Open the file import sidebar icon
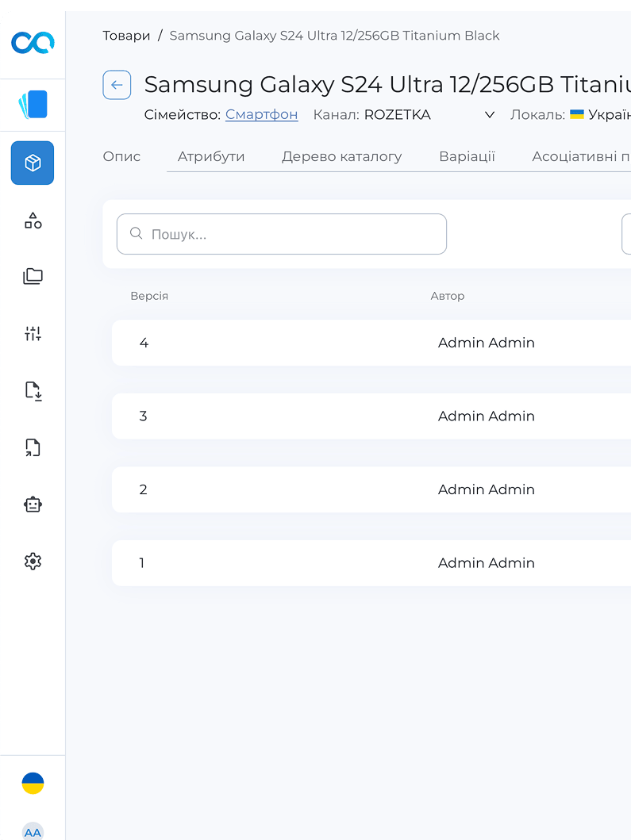631x840 pixels. click(x=33, y=390)
